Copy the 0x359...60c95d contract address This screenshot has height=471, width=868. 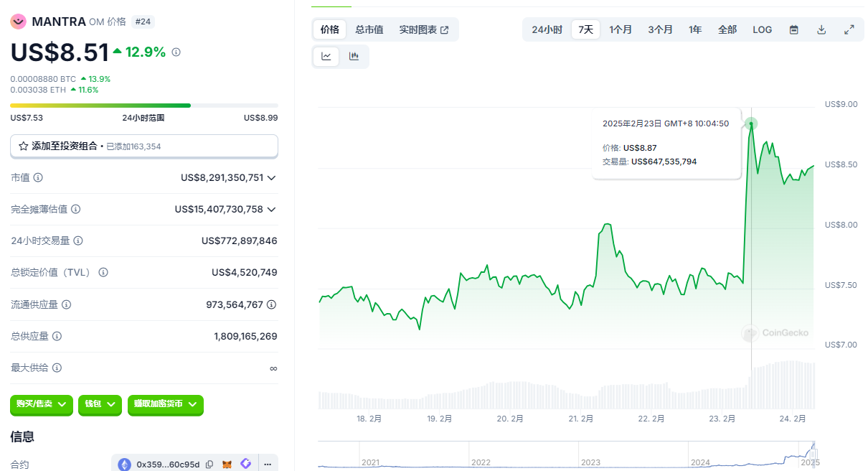(209, 465)
